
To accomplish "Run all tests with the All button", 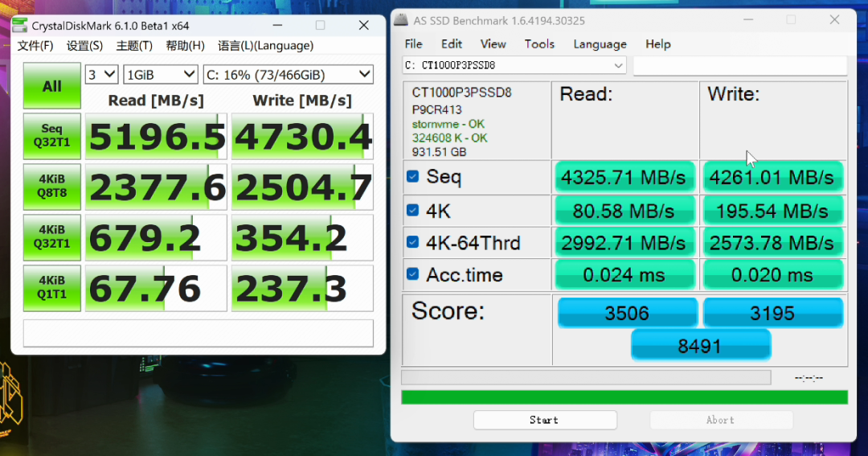I will pyautogui.click(x=52, y=86).
